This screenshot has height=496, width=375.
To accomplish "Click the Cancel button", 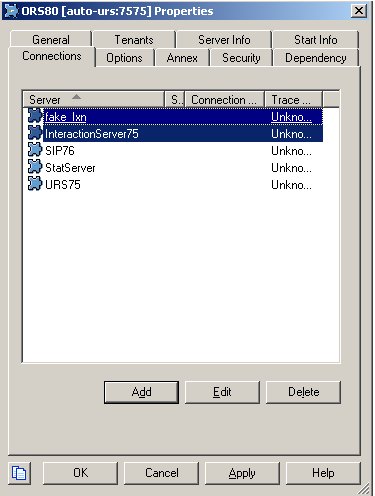I will tap(162, 473).
